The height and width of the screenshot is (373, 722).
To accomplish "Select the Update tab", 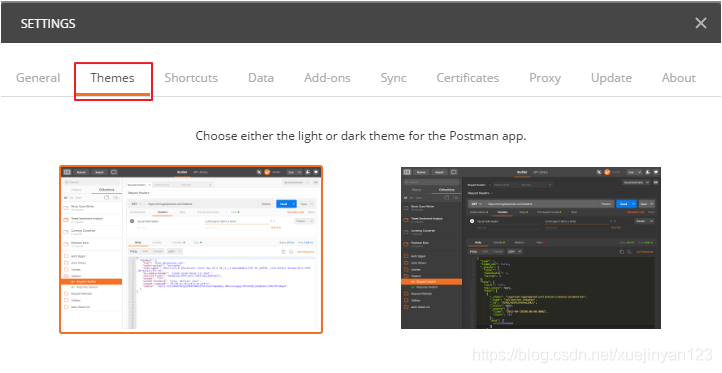I will (x=611, y=78).
